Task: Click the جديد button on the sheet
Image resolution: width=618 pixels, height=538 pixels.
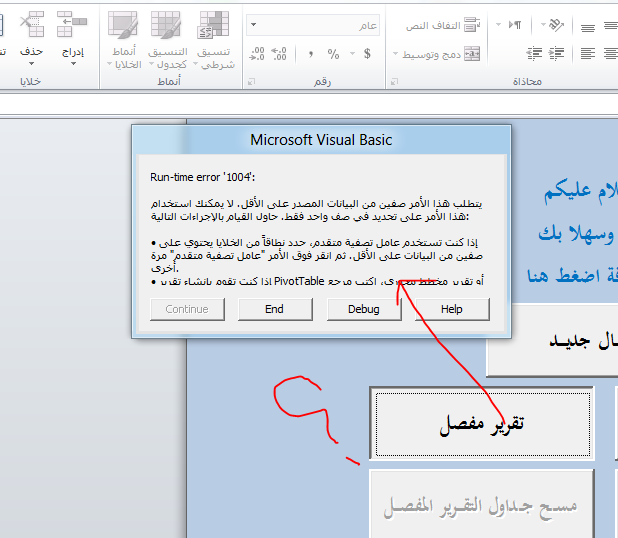Action: point(552,340)
